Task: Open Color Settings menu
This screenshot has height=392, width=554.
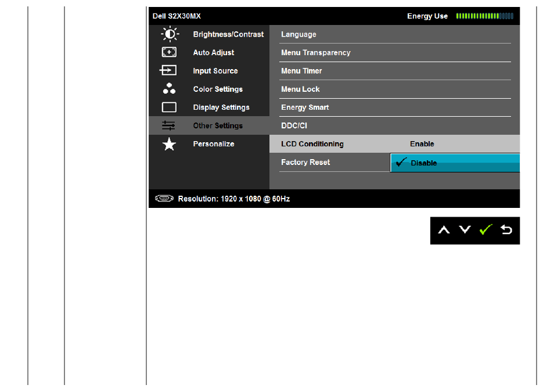Action: tap(218, 89)
